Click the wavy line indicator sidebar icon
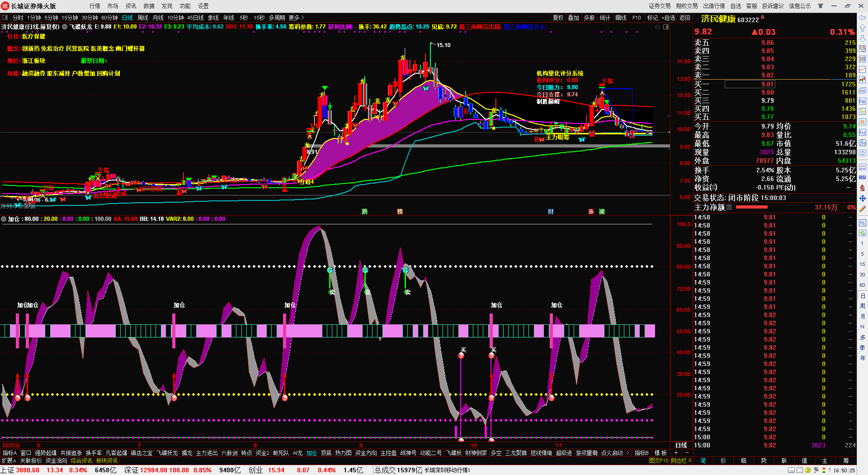This screenshot has width=868, height=475. 863,167
